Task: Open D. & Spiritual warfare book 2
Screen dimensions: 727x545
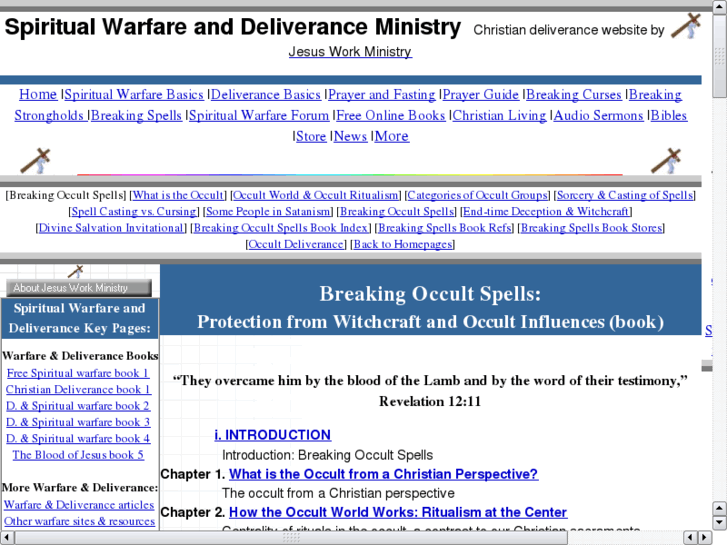Action: 78,406
